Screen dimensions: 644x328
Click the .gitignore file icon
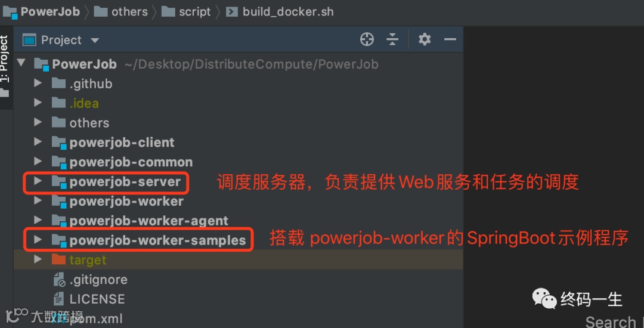tap(59, 280)
